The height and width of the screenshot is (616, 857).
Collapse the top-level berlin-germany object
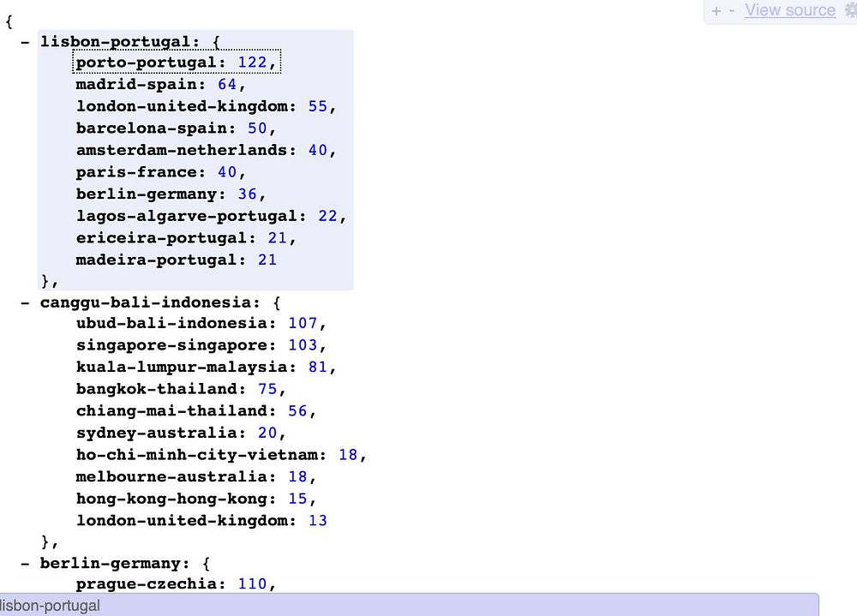(x=25, y=564)
